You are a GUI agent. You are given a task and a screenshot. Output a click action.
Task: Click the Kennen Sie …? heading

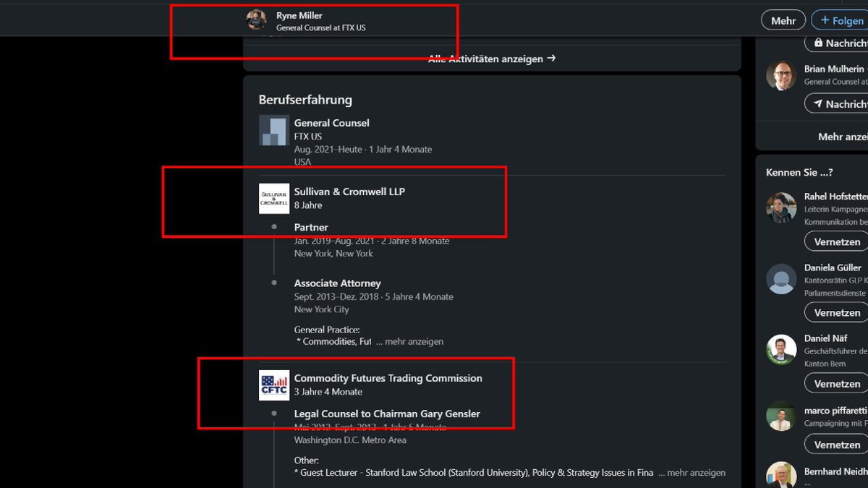coord(799,172)
